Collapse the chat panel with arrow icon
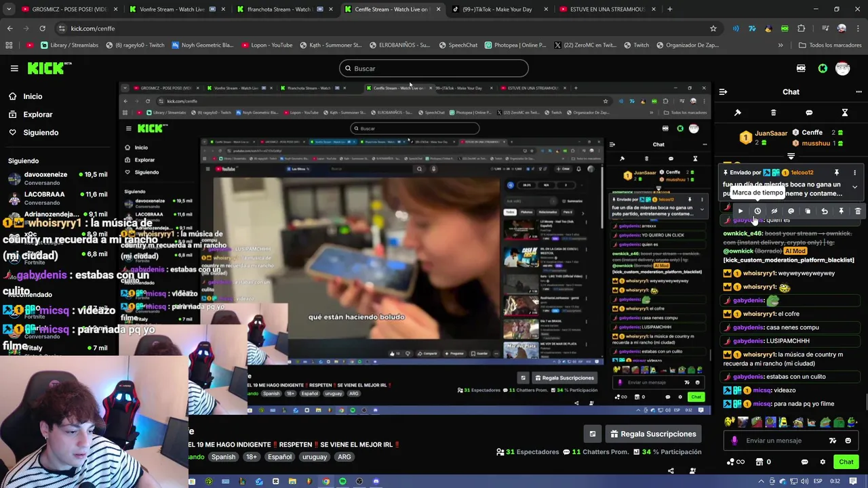Viewport: 868px width, 488px height. tap(723, 91)
